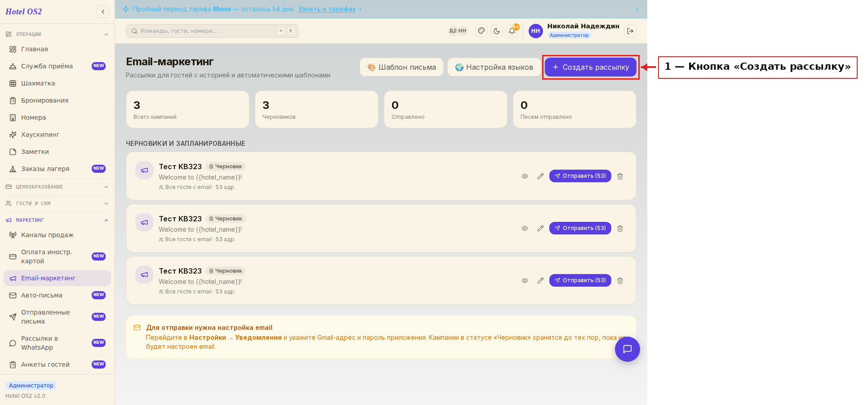Toggle dark mode moon icon
Screen dimensions: 868x405
[x=497, y=31]
